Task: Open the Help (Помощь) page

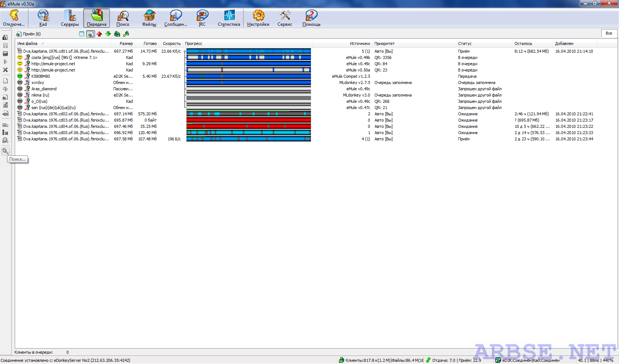Action: [311, 18]
